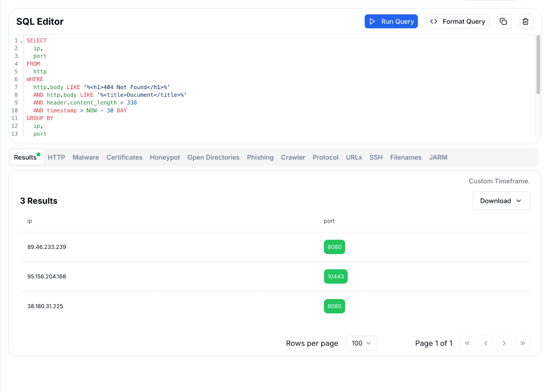This screenshot has width=547, height=392.
Task: Collapse code fold arrow at line 1
Action: pos(21,42)
